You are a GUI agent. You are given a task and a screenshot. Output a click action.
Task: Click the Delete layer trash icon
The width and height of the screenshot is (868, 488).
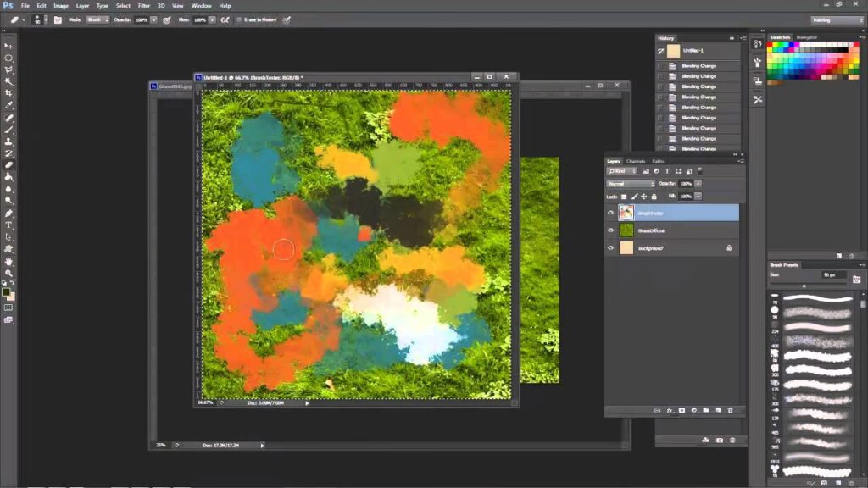pos(729,410)
